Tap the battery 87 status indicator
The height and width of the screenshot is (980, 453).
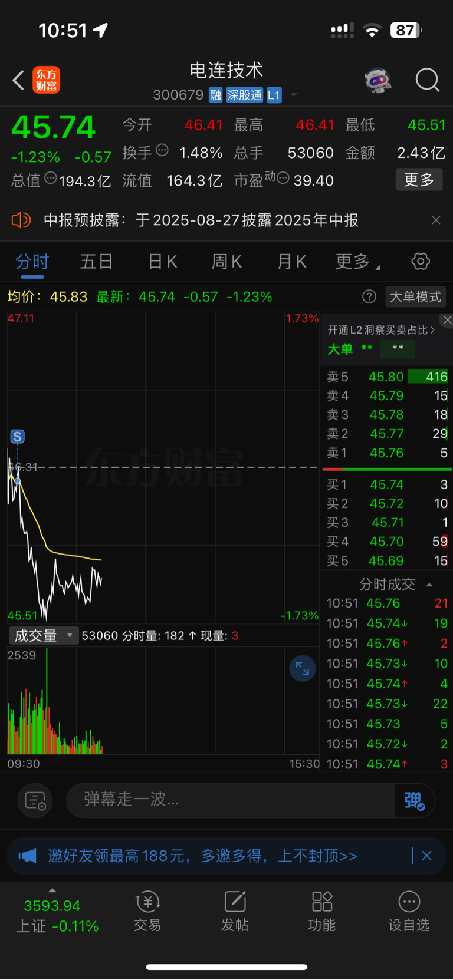tap(406, 30)
